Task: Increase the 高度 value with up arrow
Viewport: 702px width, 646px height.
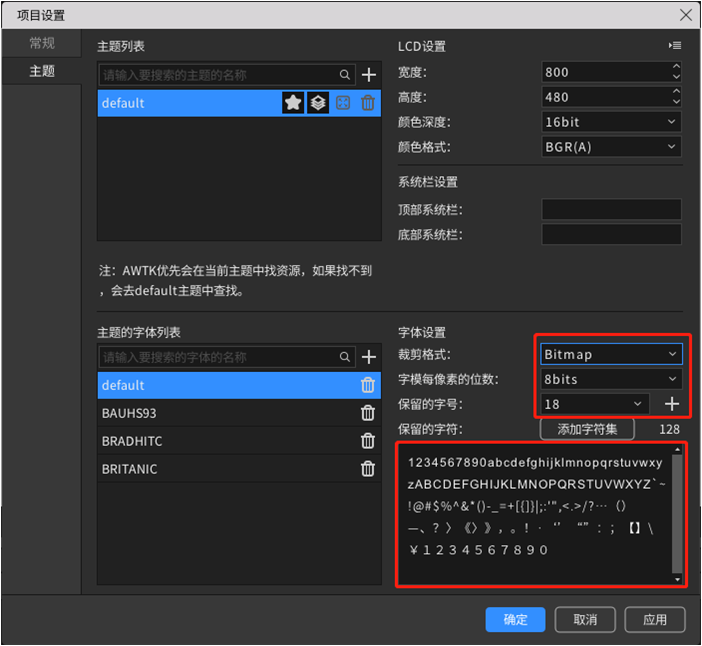Action: coord(676,92)
